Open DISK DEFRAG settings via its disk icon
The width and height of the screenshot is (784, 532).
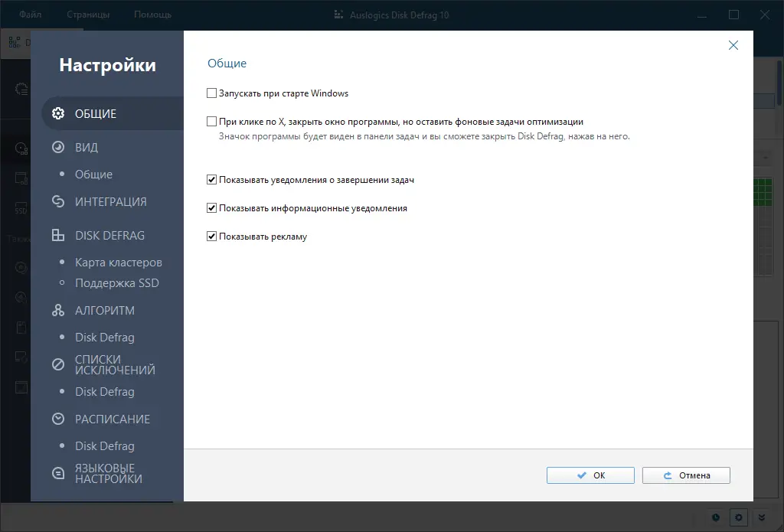(57, 235)
